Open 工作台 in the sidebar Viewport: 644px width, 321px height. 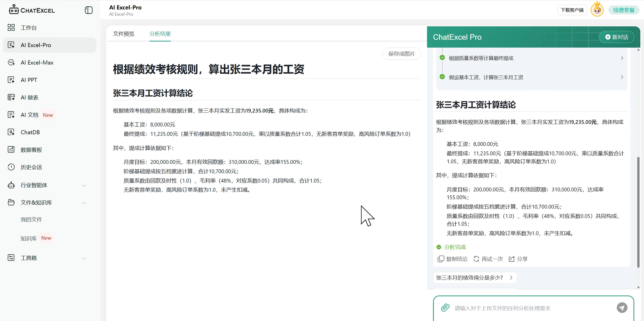click(50, 28)
